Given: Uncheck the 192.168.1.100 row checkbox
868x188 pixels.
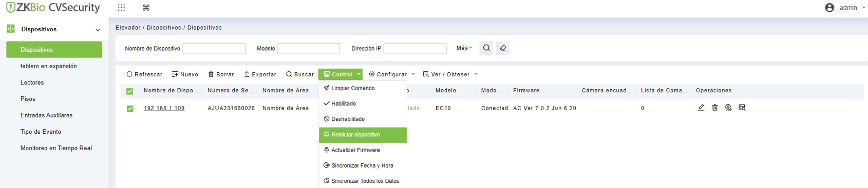Looking at the screenshot, I should point(130,109).
